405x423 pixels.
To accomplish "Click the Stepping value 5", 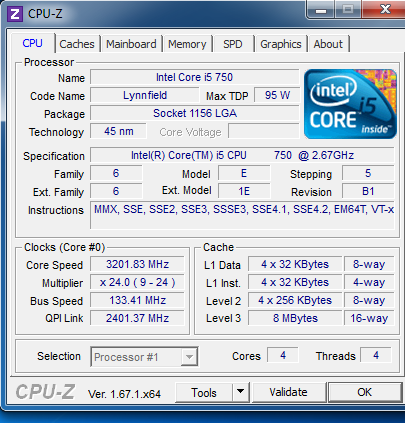I will [x=368, y=173].
